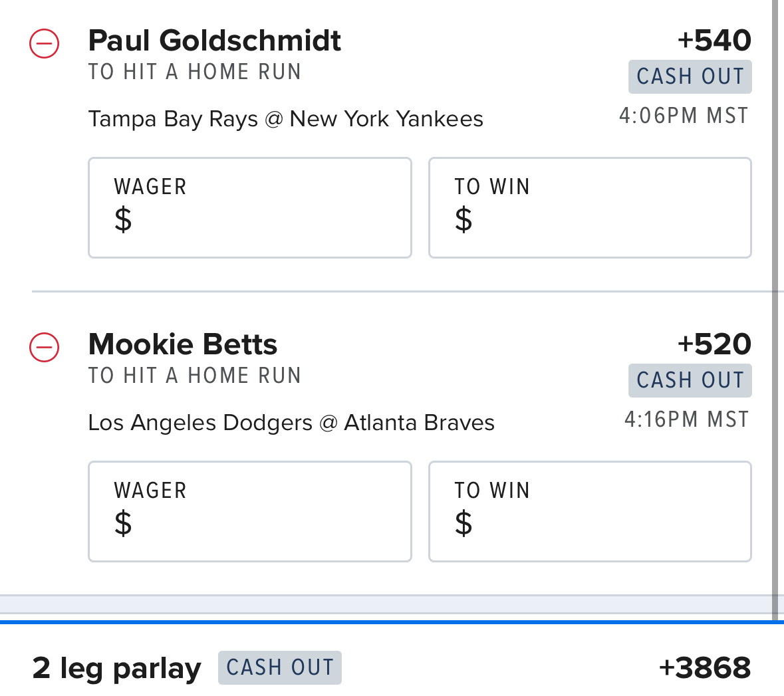Screen dimensions: 784x696
Task: Click the 2 leg parlay label
Action: [116, 669]
